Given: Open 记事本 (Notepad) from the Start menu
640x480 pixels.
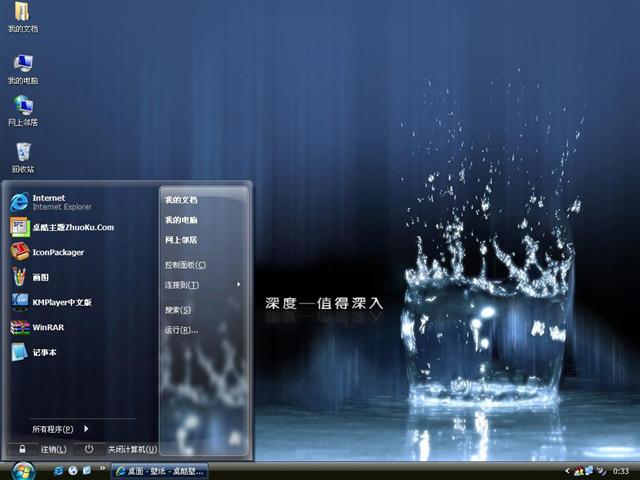Looking at the screenshot, I should coord(45,352).
